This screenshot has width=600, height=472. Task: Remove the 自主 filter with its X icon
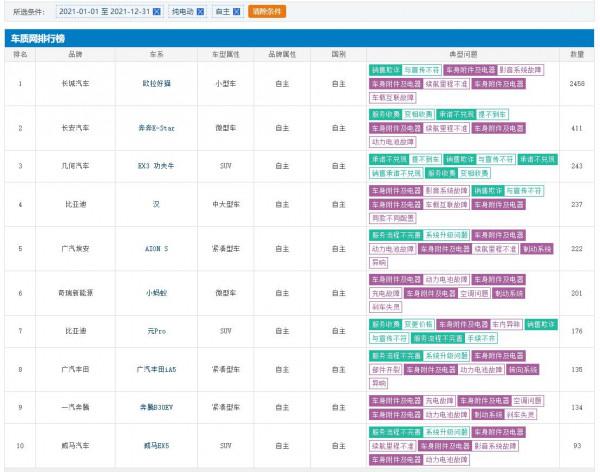(238, 11)
